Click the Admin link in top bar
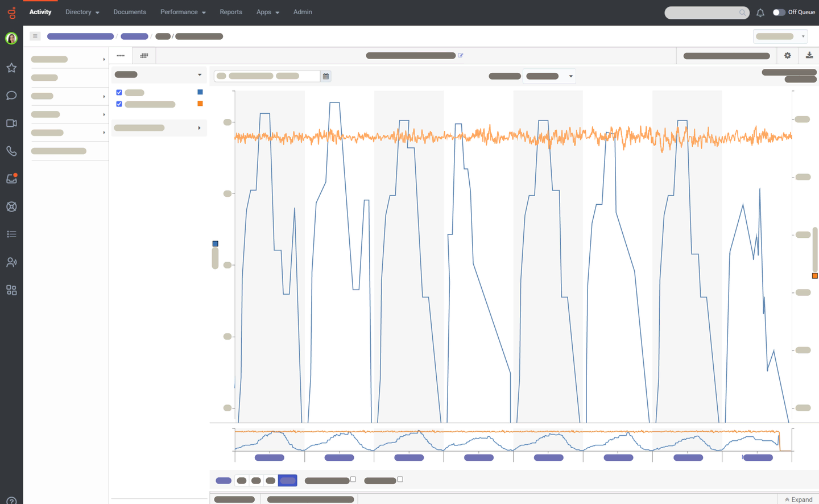819x504 pixels. [303, 12]
